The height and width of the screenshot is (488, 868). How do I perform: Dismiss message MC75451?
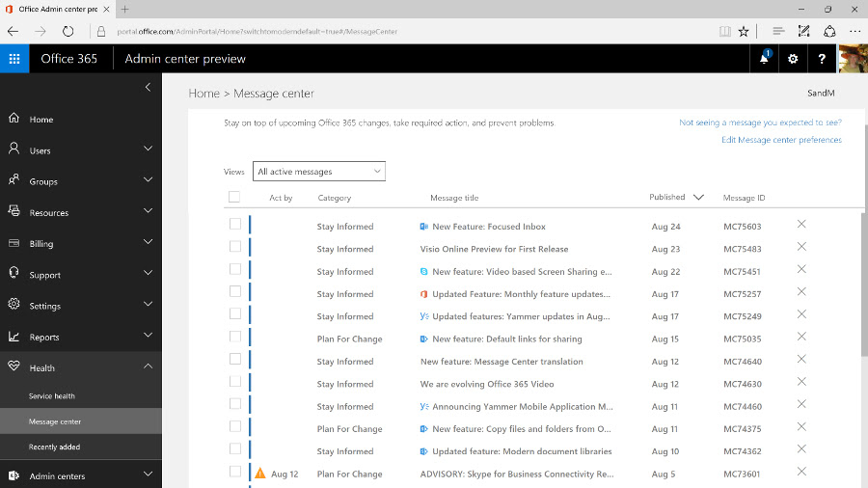click(x=801, y=269)
